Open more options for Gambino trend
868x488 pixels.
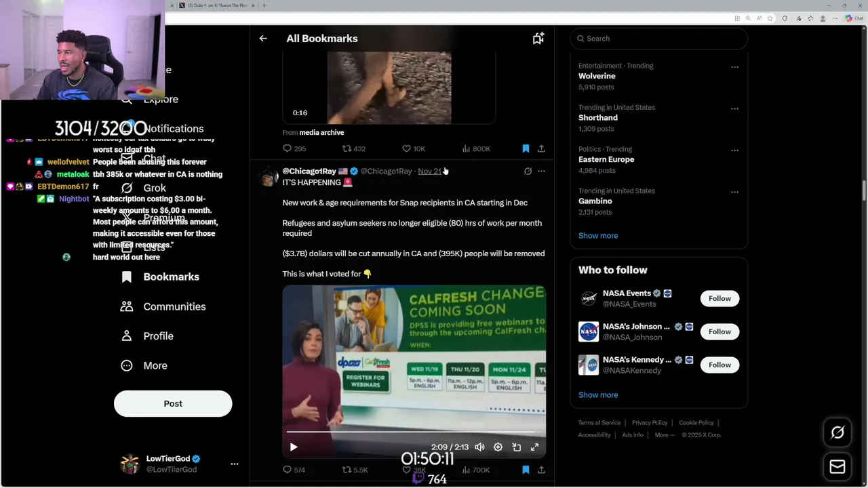click(734, 192)
